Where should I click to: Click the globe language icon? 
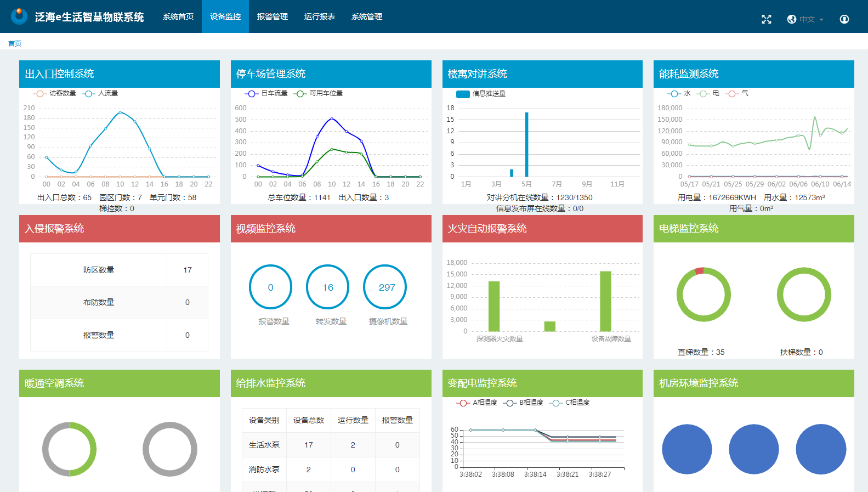pyautogui.click(x=791, y=19)
